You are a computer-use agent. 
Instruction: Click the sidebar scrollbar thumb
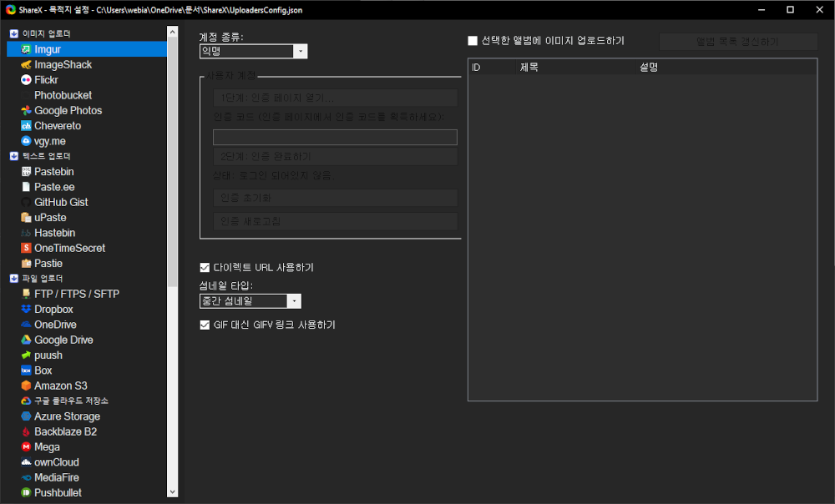tap(172, 163)
